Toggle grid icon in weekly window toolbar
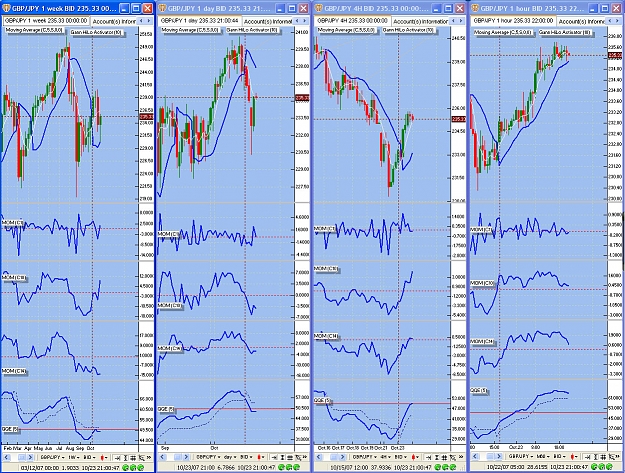625x473 pixels. [x=133, y=458]
